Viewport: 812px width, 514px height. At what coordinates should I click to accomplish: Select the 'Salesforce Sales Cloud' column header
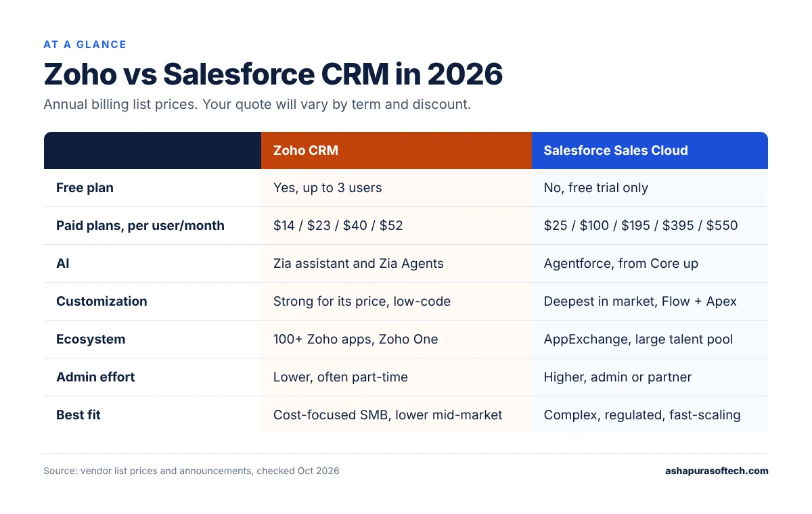[650, 150]
